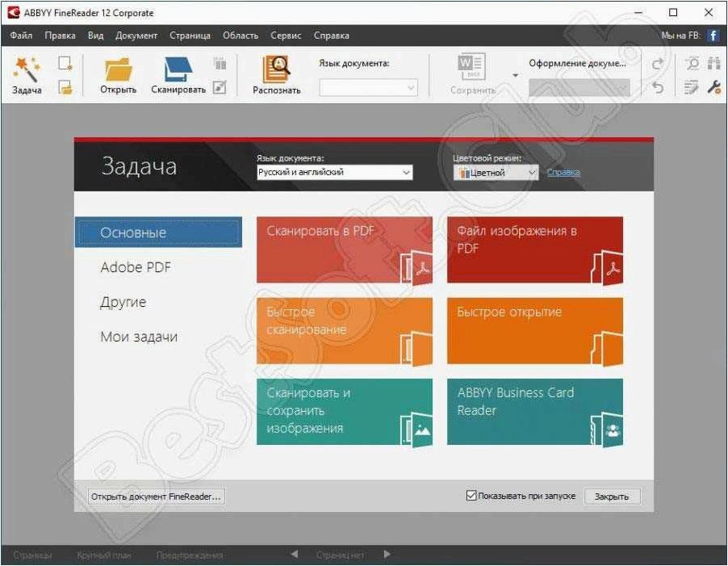Viewport: 728px width, 566px height.
Task: Create a new document with the blank page icon
Action: [x=65, y=63]
